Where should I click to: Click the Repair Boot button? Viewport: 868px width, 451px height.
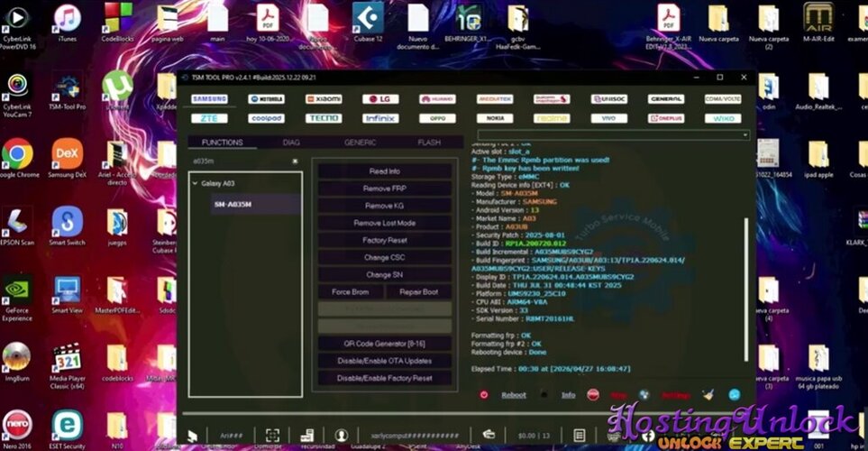click(418, 291)
